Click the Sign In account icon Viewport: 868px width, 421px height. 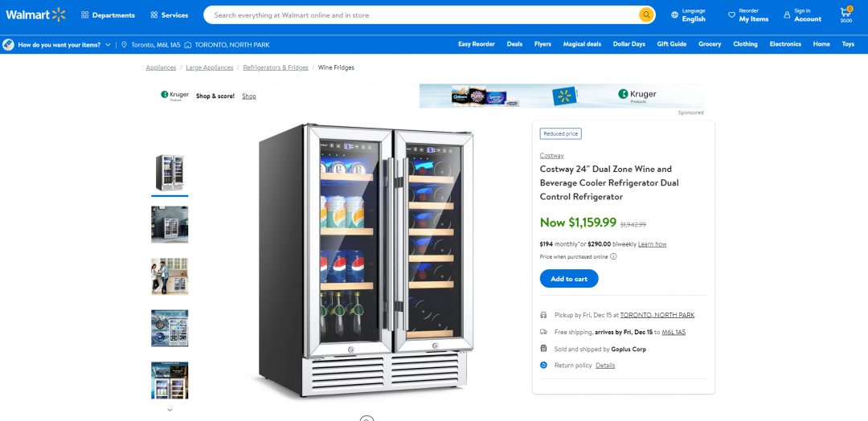[787, 15]
